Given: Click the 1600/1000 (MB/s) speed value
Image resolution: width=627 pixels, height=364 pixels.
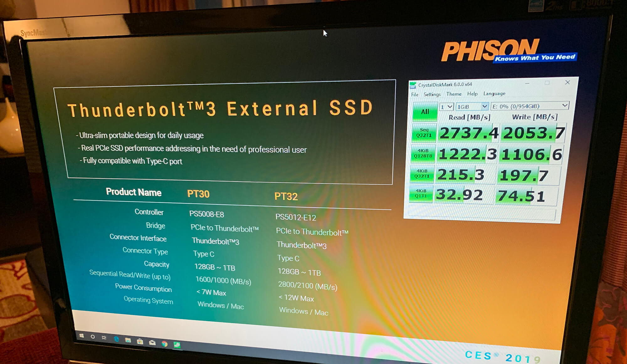Looking at the screenshot, I should 223,281.
